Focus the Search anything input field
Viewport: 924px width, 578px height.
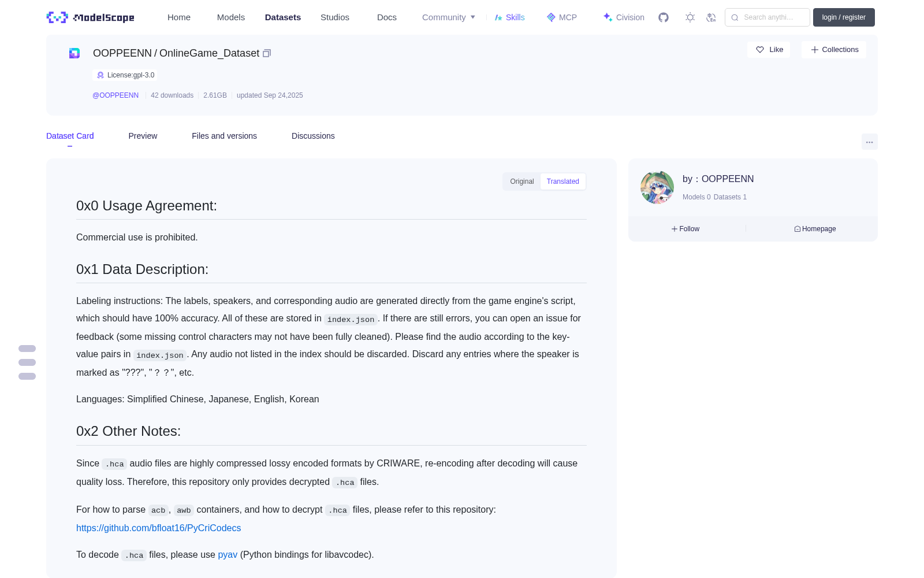tap(767, 17)
